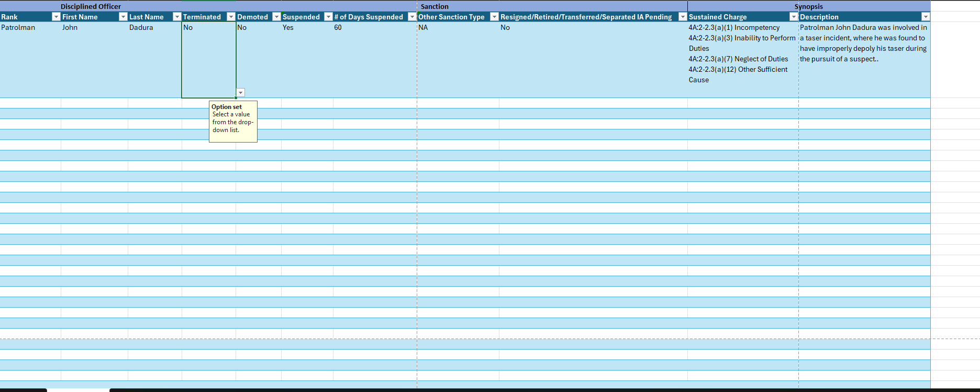Open the Sustained Charge filter dropdown
This screenshot has width=980, height=392.
point(794,17)
